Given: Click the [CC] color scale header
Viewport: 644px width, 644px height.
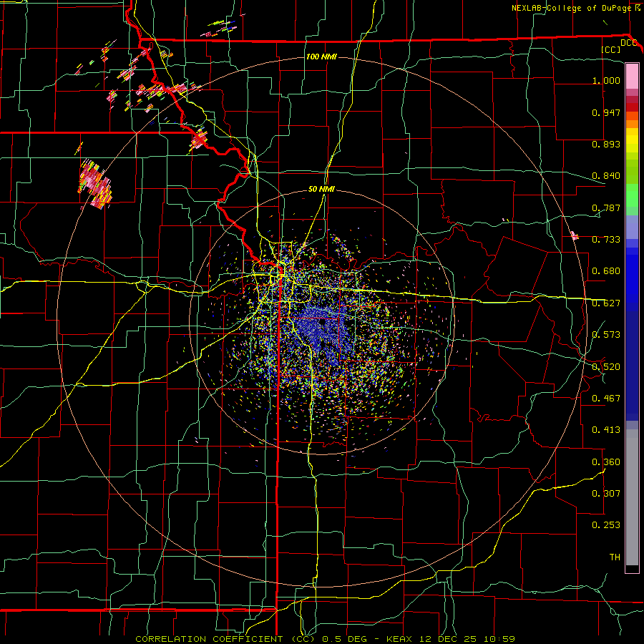Looking at the screenshot, I should click(x=611, y=49).
